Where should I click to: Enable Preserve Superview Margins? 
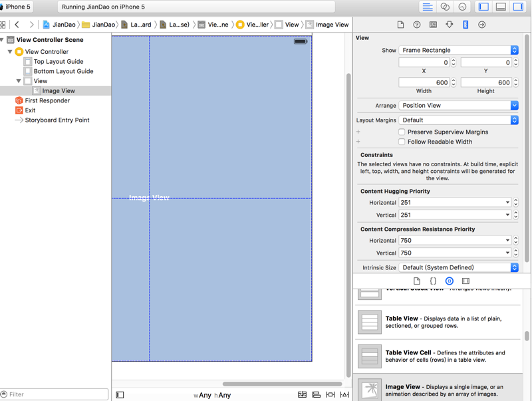(402, 132)
